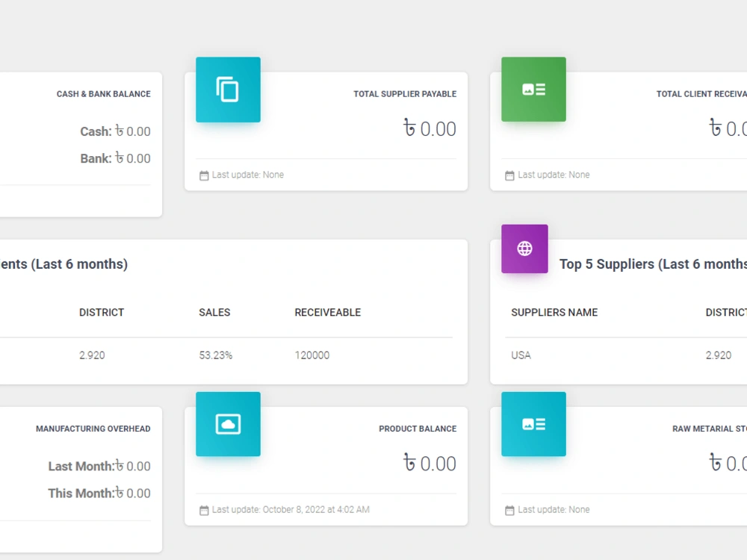Click the MANUFACTURING OVERHEAD heading
The height and width of the screenshot is (560, 747).
(93, 429)
